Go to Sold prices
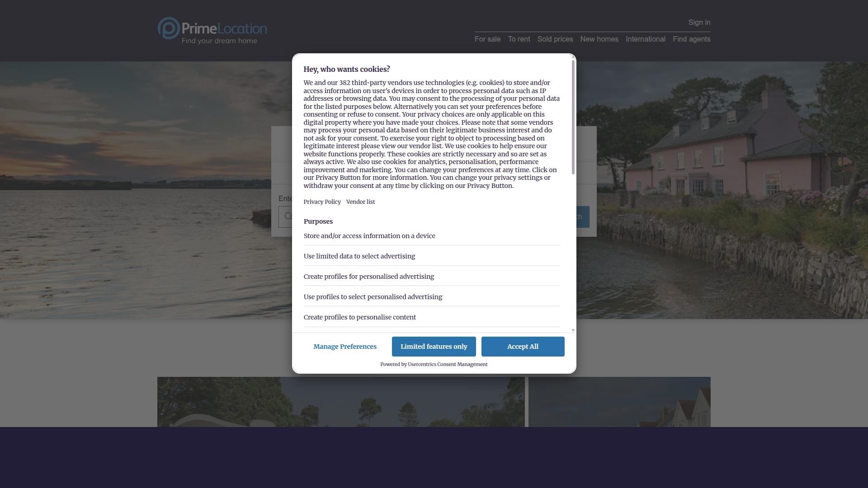 tap(555, 39)
